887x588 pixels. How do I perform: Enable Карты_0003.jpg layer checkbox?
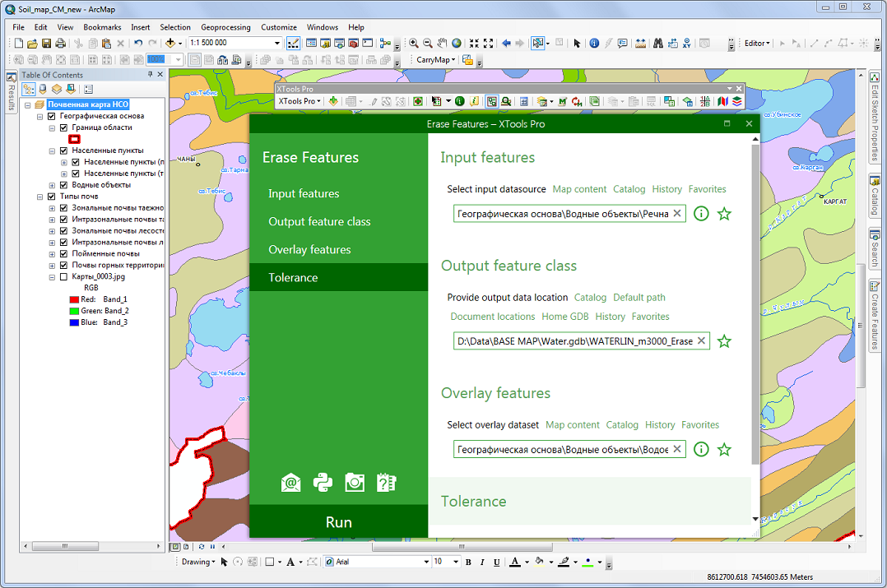pyautogui.click(x=63, y=276)
